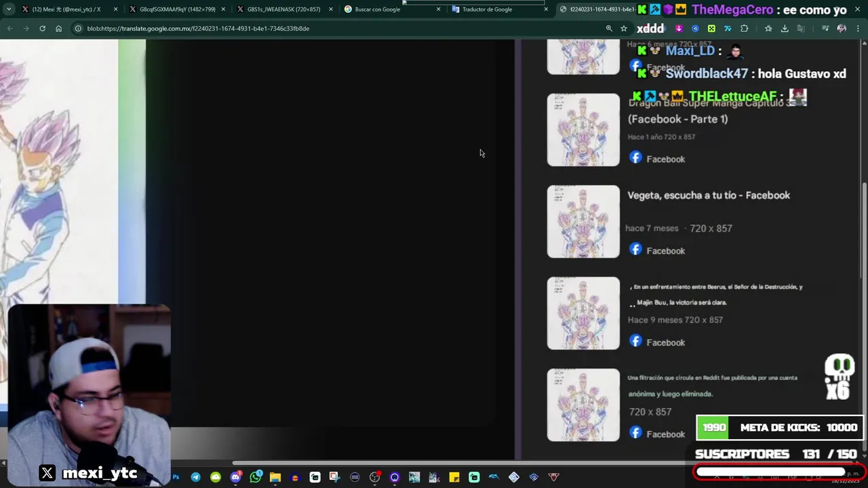Open Telegram from the taskbar
This screenshot has width=868, height=488.
click(195, 477)
